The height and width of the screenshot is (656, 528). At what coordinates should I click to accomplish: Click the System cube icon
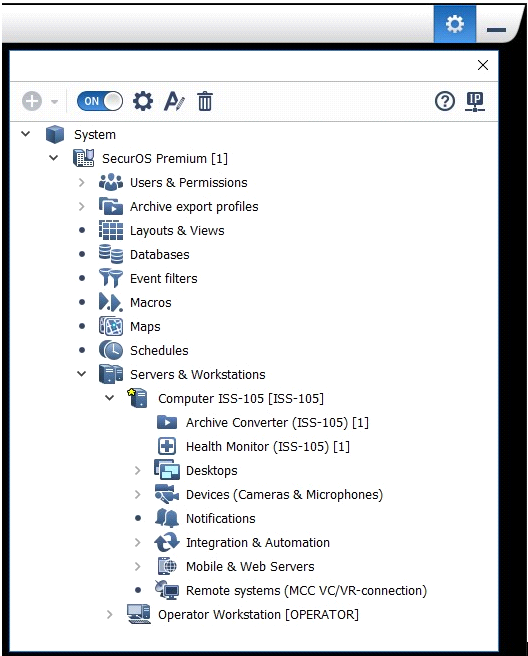point(55,134)
